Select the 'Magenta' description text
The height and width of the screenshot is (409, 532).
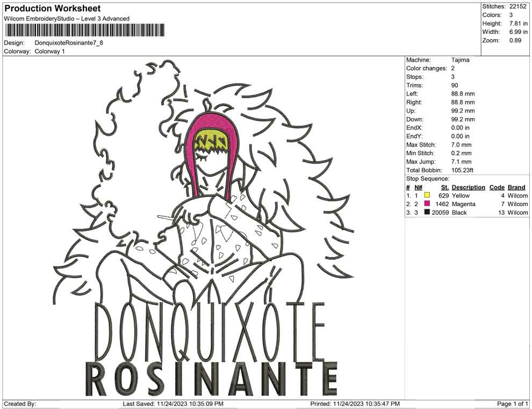point(463,204)
